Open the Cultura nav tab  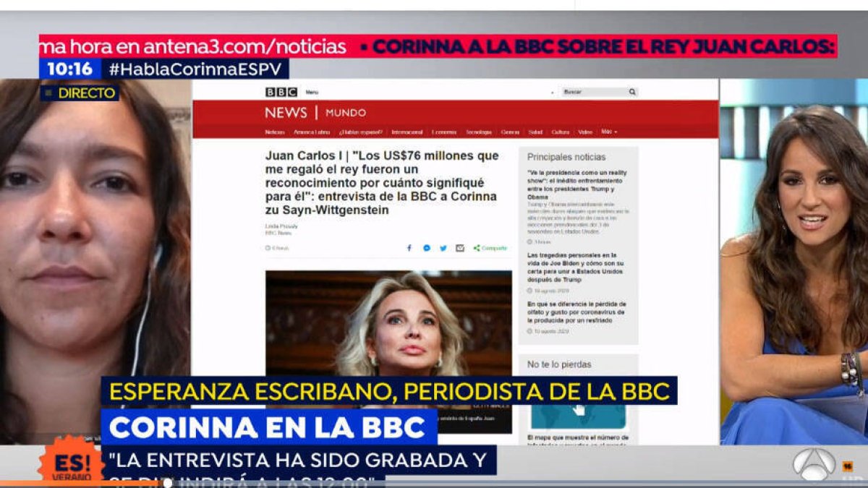561,132
